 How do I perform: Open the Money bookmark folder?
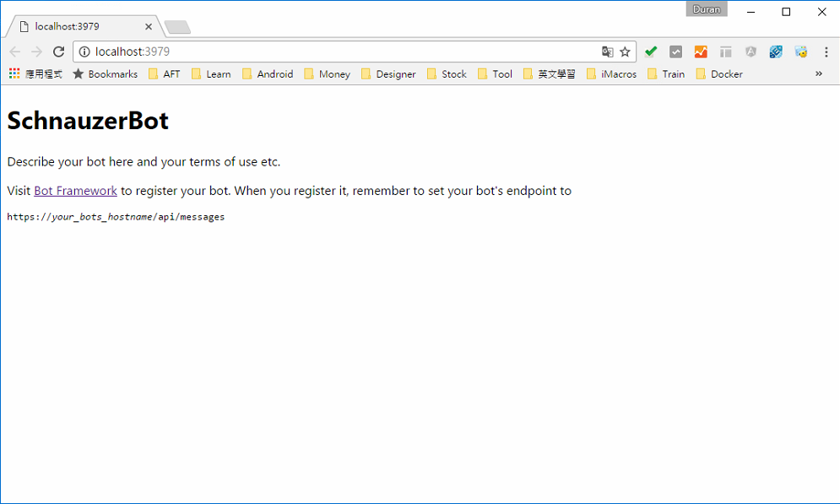coord(328,74)
